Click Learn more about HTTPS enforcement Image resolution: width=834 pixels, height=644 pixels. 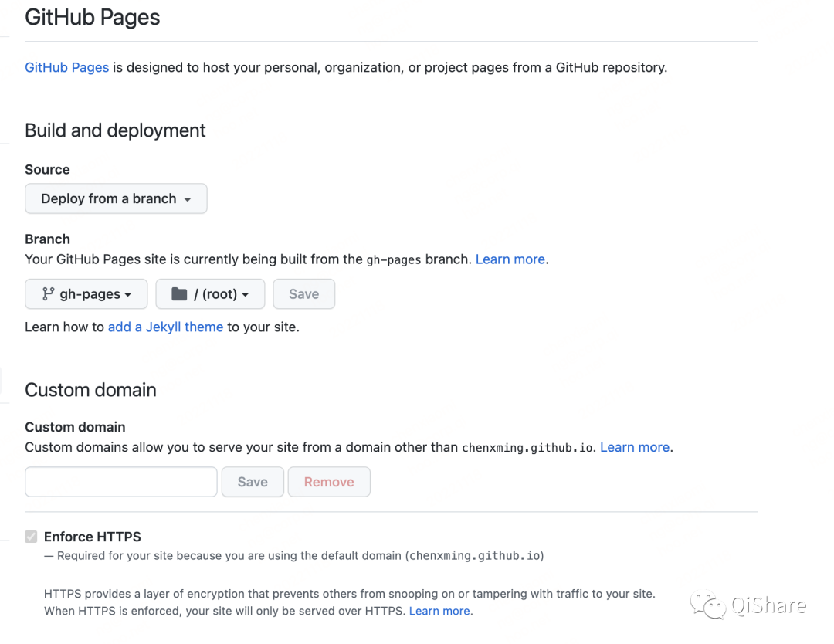pyautogui.click(x=439, y=611)
